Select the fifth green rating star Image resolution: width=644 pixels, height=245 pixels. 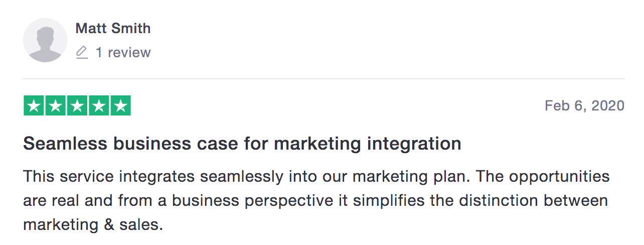click(120, 105)
